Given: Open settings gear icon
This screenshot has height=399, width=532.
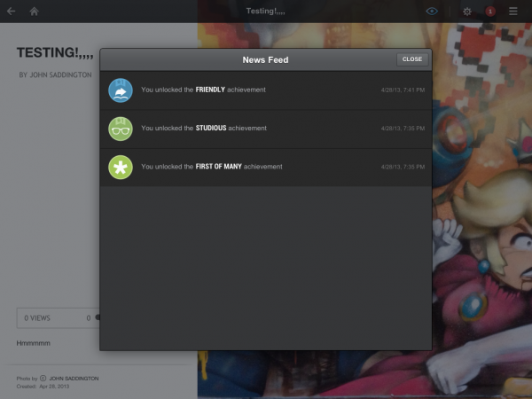Looking at the screenshot, I should click(x=467, y=12).
